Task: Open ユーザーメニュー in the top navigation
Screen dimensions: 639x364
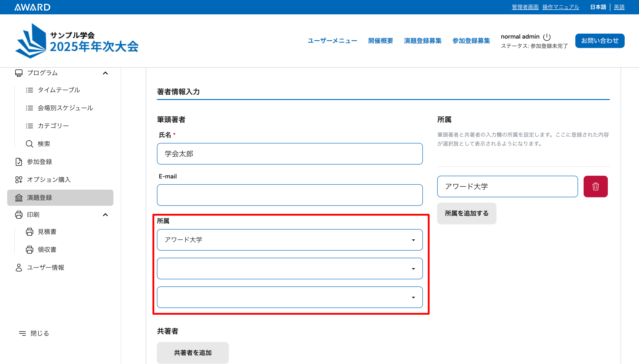Action: (x=332, y=41)
